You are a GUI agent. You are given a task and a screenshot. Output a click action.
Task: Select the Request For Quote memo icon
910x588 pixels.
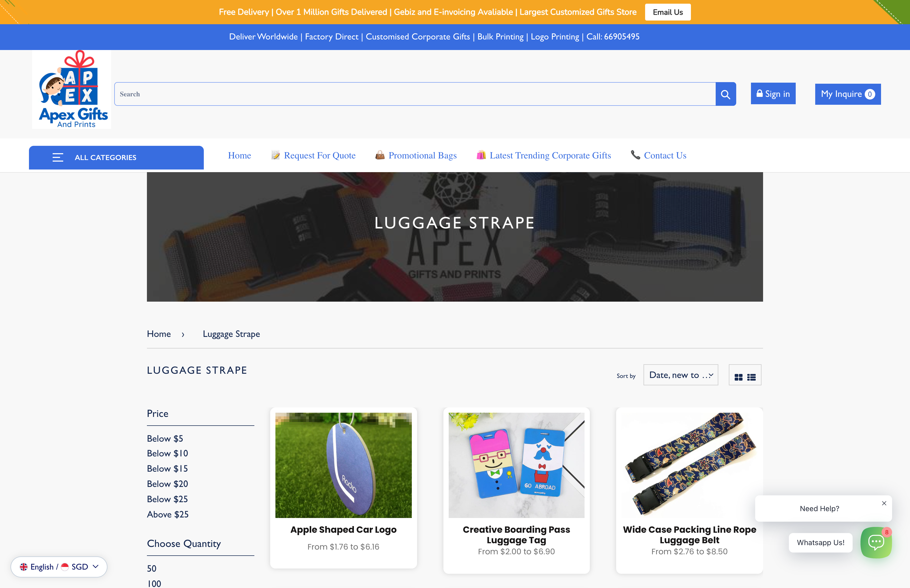(x=275, y=155)
